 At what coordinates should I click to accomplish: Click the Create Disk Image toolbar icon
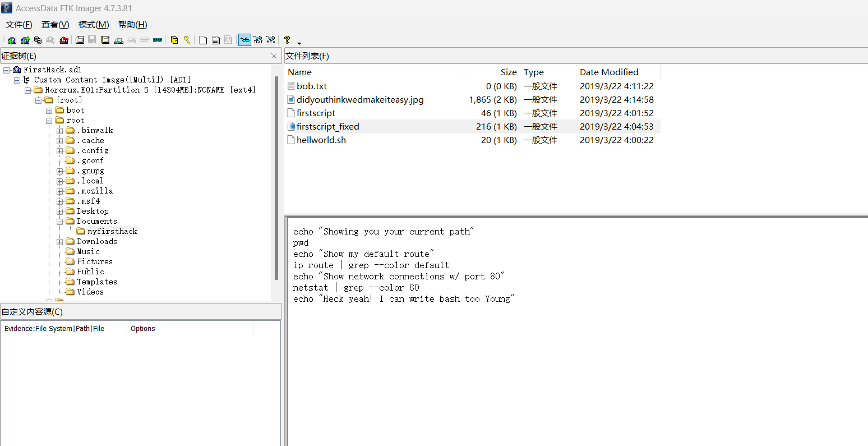[x=80, y=40]
